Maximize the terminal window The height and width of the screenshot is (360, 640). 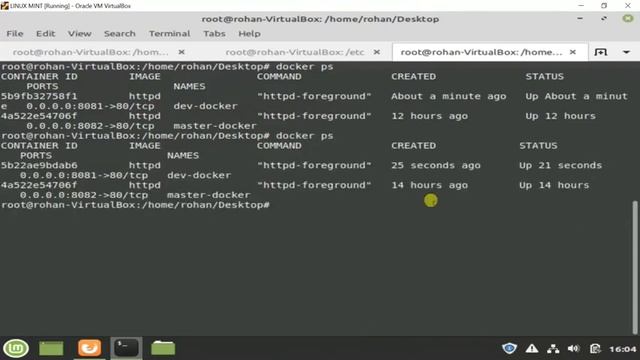click(604, 19)
